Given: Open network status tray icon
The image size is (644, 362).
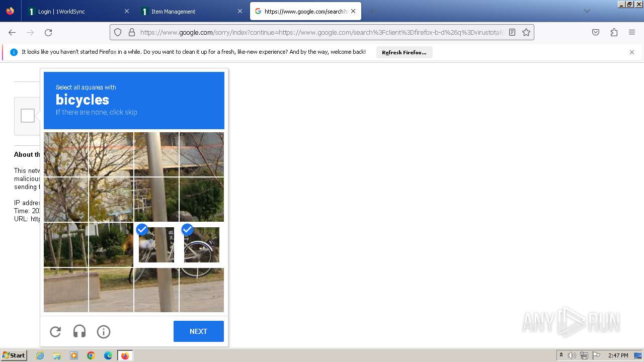Looking at the screenshot, I should coord(584,355).
